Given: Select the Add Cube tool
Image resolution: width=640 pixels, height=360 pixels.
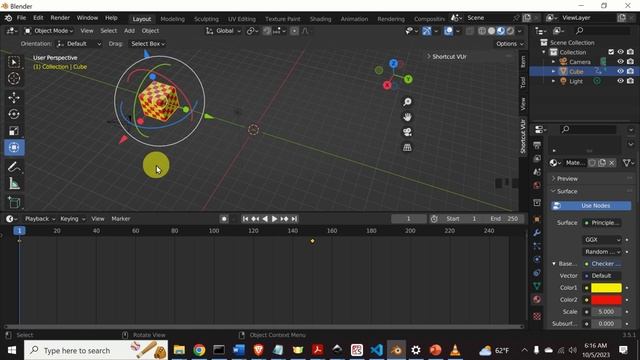Looking at the screenshot, I should click(14, 202).
